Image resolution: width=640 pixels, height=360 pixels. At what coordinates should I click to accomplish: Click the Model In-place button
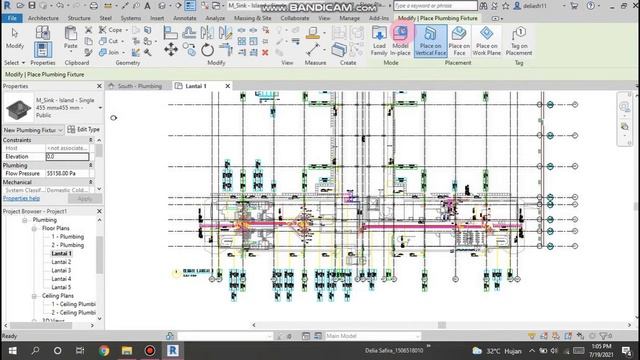click(400, 41)
